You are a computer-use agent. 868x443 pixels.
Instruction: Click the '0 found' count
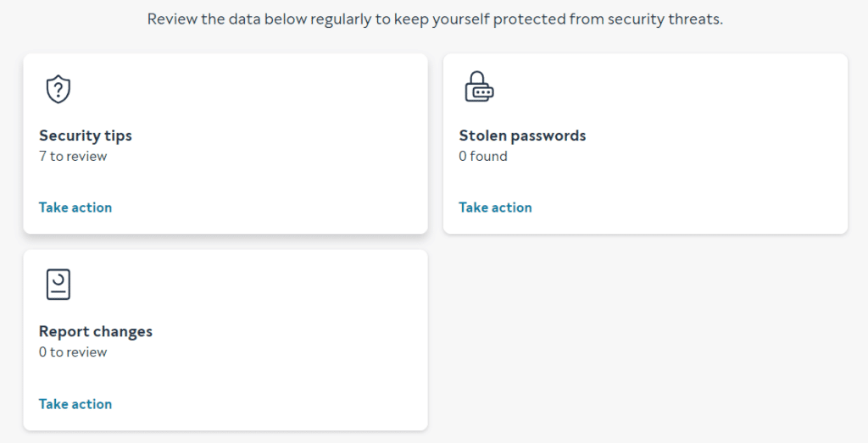[483, 156]
